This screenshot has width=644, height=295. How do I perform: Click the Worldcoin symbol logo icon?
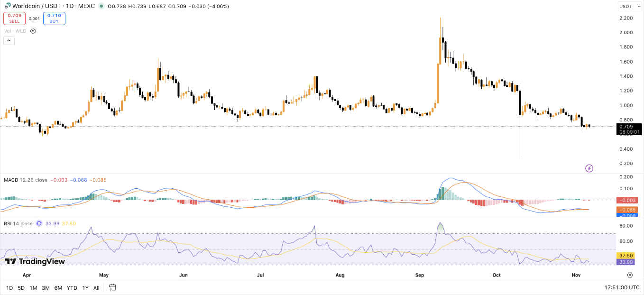pos(7,6)
